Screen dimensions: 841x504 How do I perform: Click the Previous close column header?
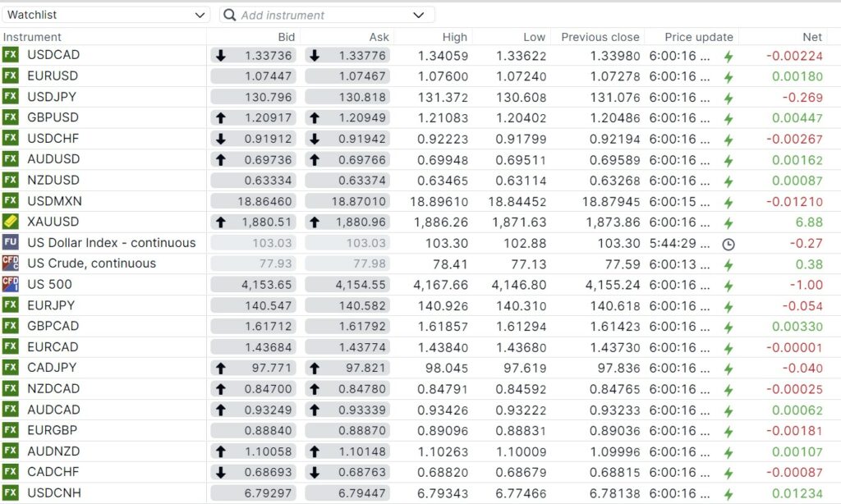coord(600,37)
